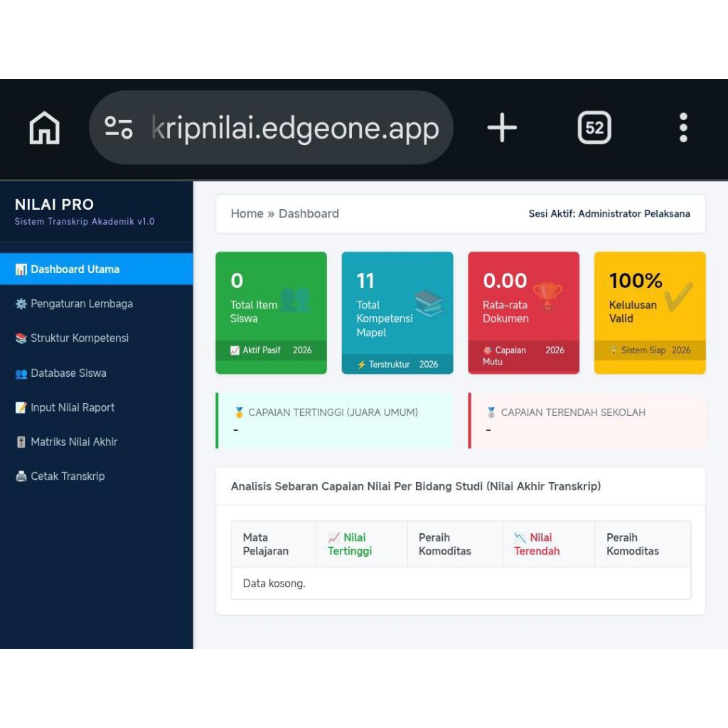
Task: Click the Struktur Kompetensi books icon
Action: 21,338
